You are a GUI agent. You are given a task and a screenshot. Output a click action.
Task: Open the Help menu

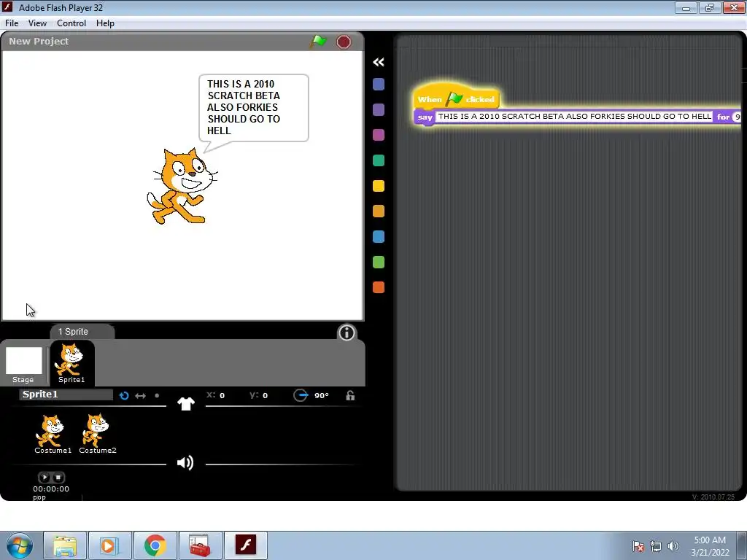[x=105, y=23]
